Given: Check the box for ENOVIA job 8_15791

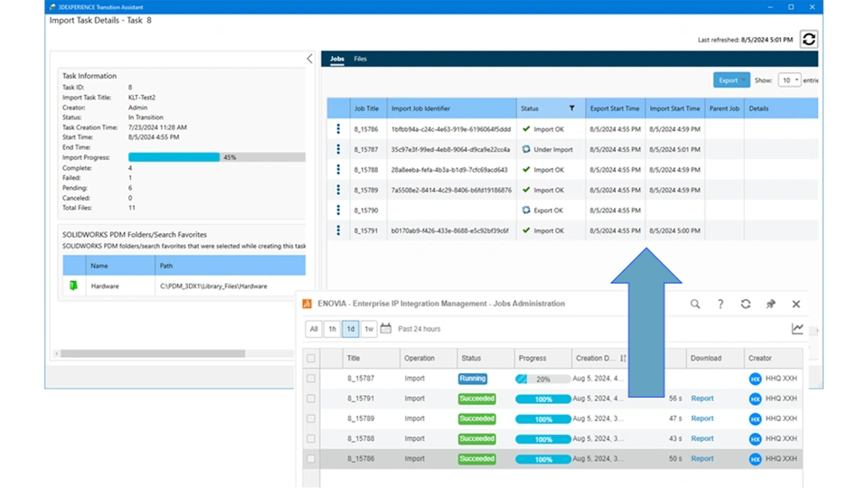Looking at the screenshot, I should pos(311,399).
